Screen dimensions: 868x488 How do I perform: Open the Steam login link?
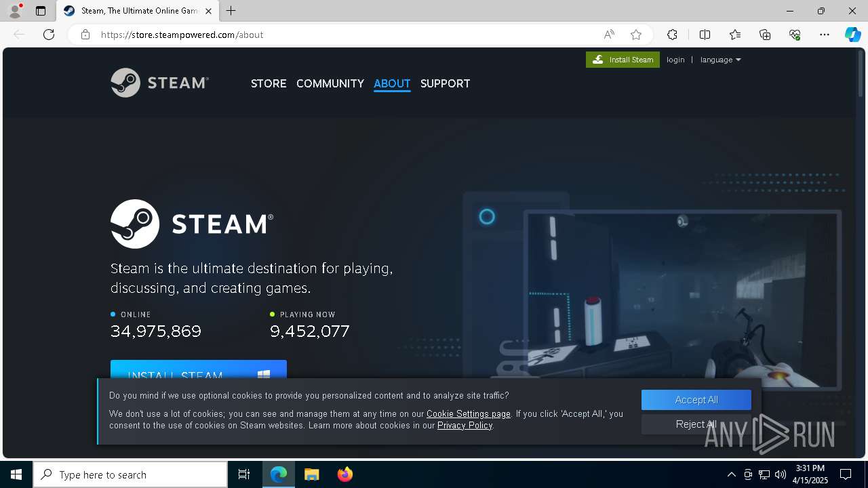(675, 60)
